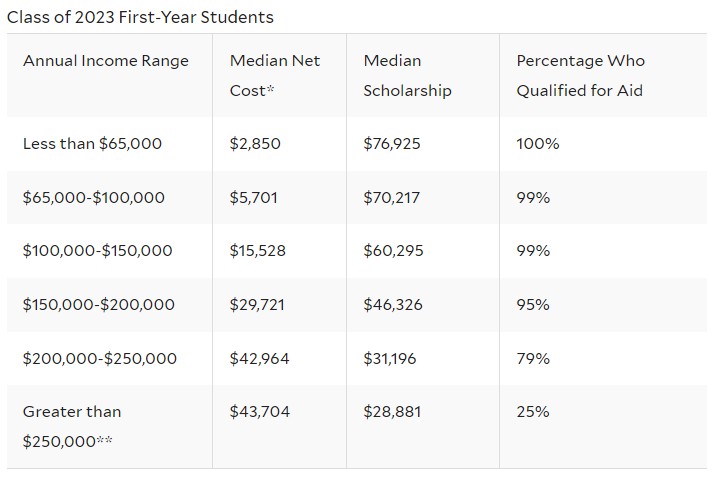723x484 pixels.
Task: Click the 'Class of 2023 First-Year Students' title
Action: (140, 17)
